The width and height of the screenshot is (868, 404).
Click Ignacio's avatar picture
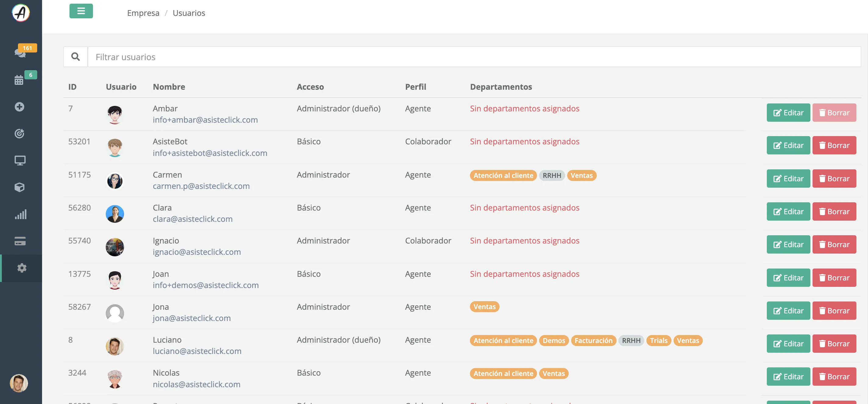tap(115, 247)
